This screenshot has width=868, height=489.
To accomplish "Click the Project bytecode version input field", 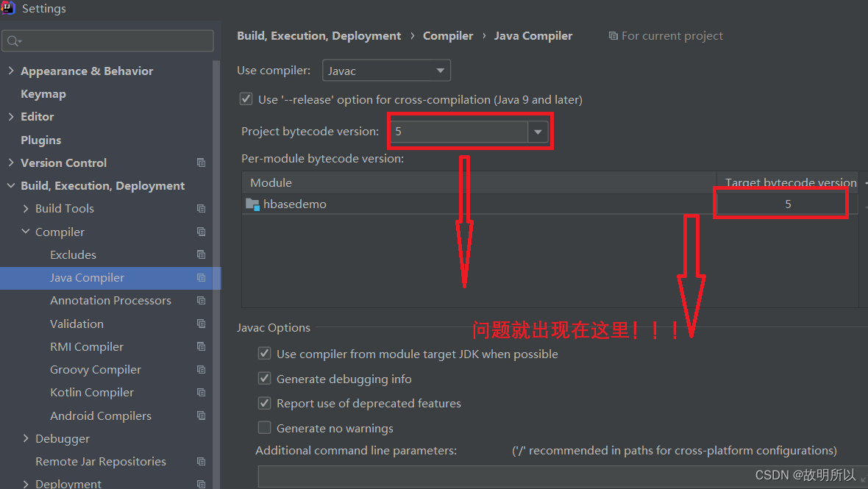I will pos(459,132).
